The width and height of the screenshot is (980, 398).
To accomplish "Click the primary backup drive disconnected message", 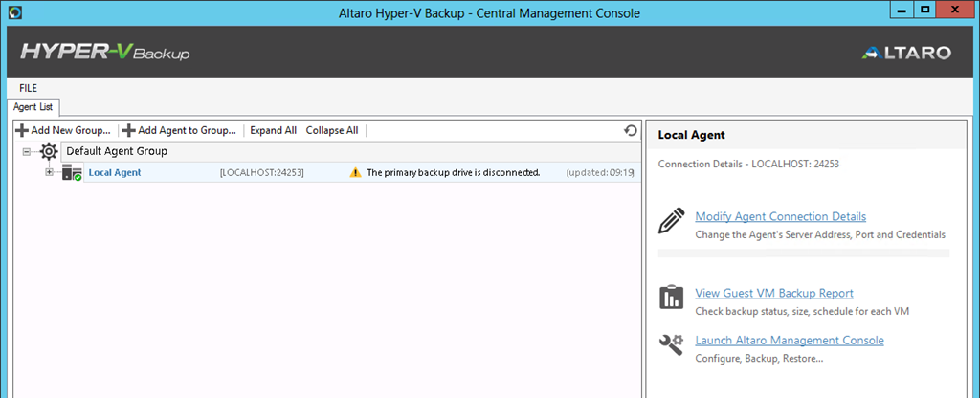I will tap(453, 173).
